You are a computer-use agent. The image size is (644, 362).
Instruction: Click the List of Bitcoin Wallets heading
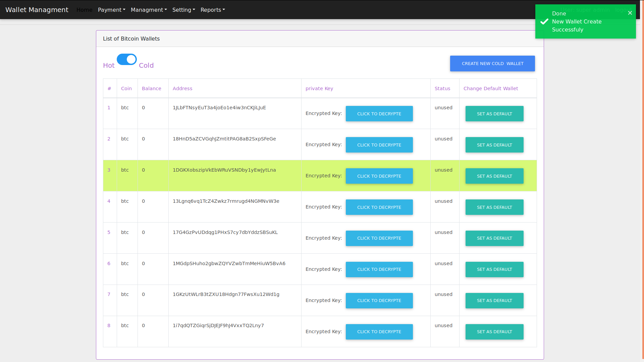pyautogui.click(x=131, y=39)
